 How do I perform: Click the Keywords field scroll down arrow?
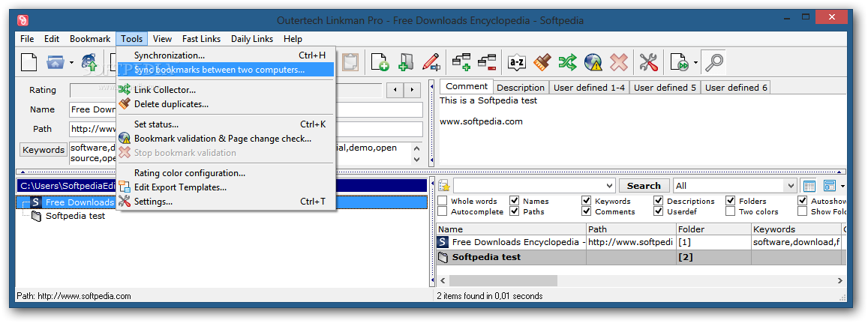417,160
